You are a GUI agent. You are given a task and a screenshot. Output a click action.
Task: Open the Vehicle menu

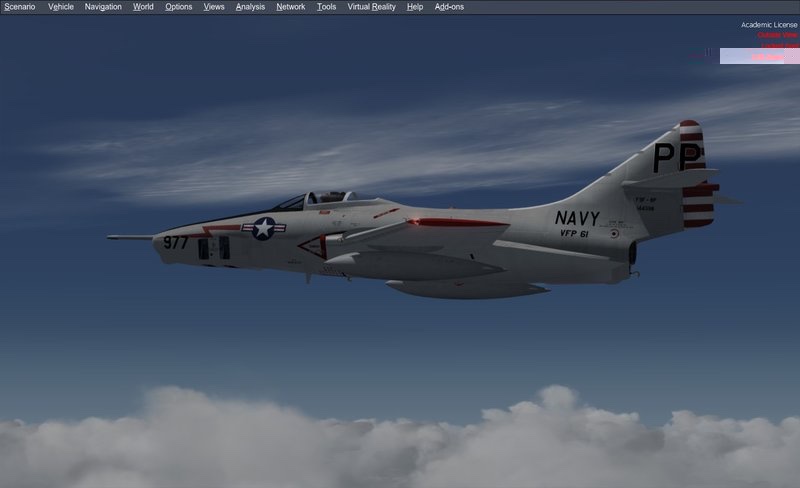click(61, 7)
